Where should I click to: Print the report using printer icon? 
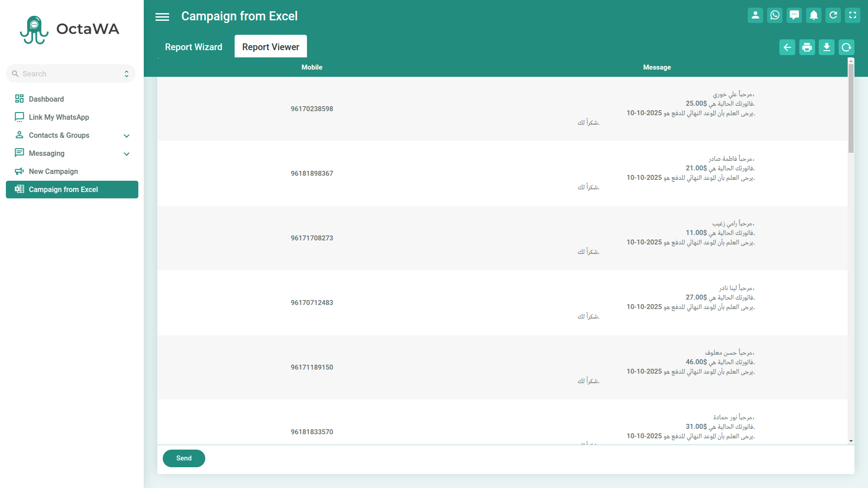click(807, 47)
